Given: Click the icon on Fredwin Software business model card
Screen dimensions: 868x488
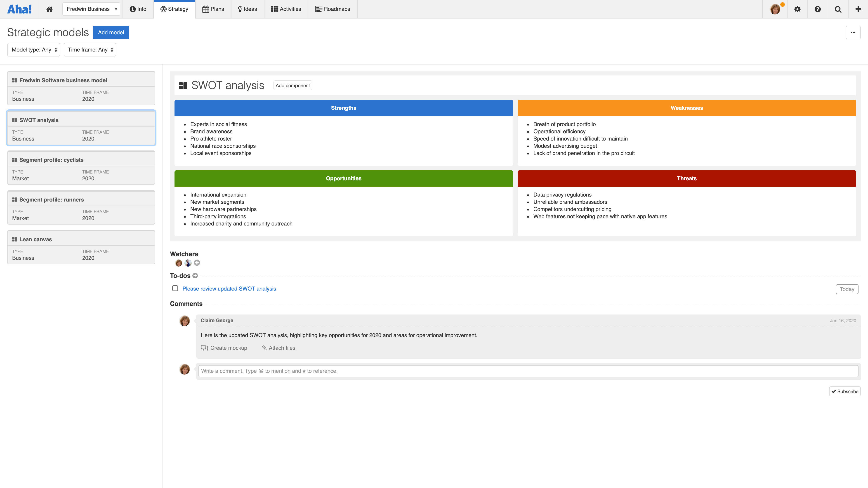Looking at the screenshot, I should [14, 80].
